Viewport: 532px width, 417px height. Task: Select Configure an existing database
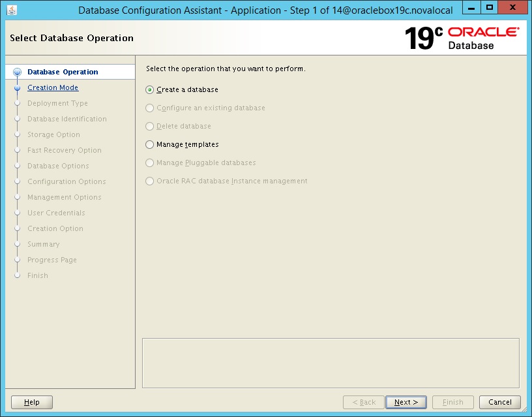[x=150, y=108]
